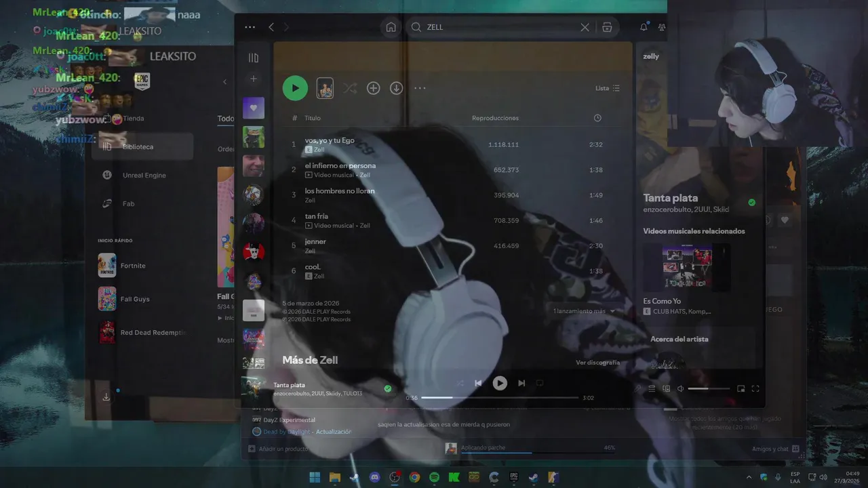Open the 'Acerca del artista' card
Viewport: 868px width, 488px height.
pos(698,348)
